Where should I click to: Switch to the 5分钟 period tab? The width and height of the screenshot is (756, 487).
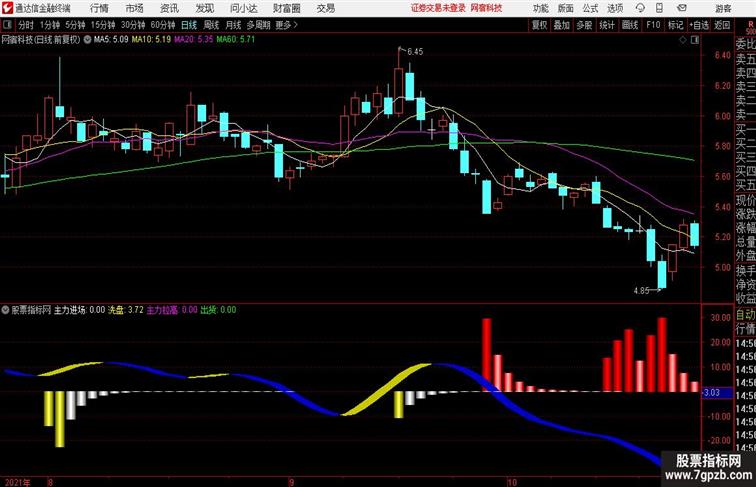pos(75,25)
